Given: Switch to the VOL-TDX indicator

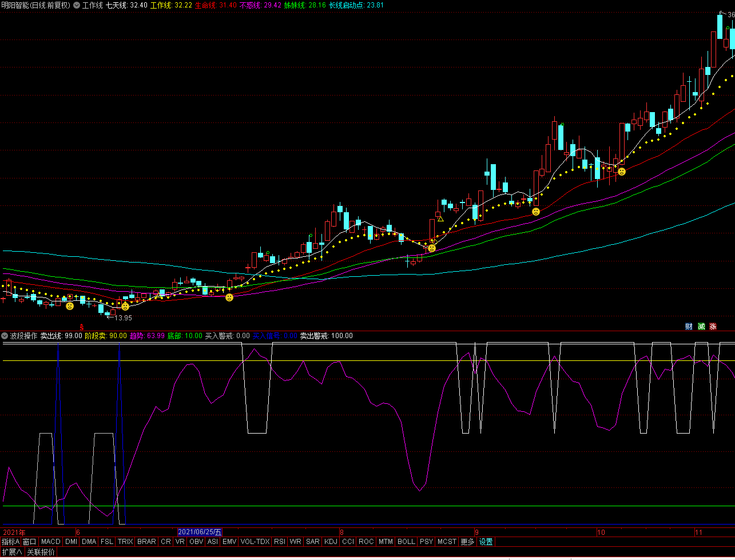Looking at the screenshot, I should 255,542.
